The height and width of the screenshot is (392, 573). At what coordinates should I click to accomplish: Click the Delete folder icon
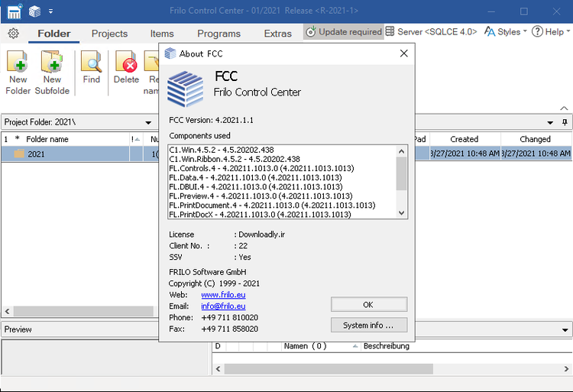coord(126,61)
